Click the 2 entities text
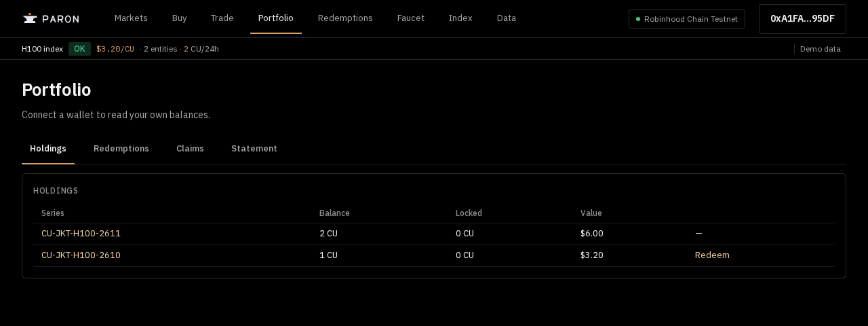868x326 pixels. (160, 49)
